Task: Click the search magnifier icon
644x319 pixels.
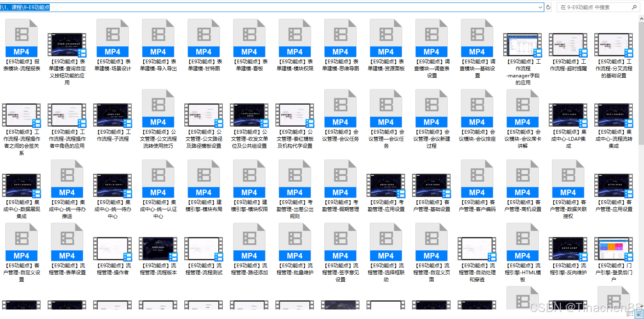Action: 634,7
